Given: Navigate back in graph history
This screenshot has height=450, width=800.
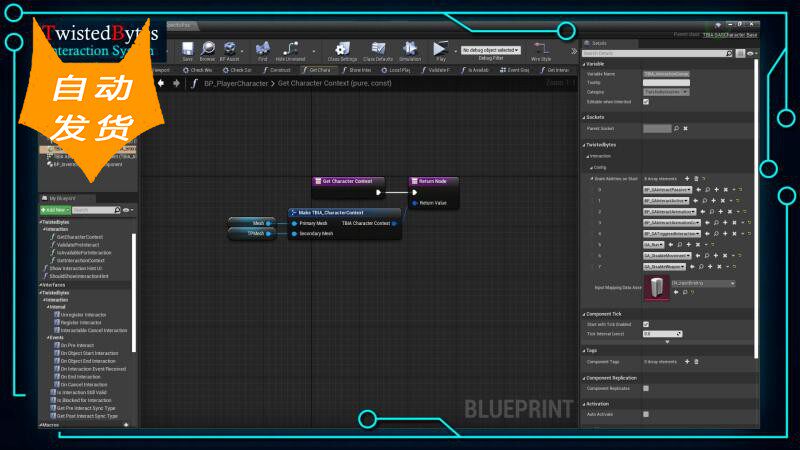Looking at the screenshot, I should (161, 83).
